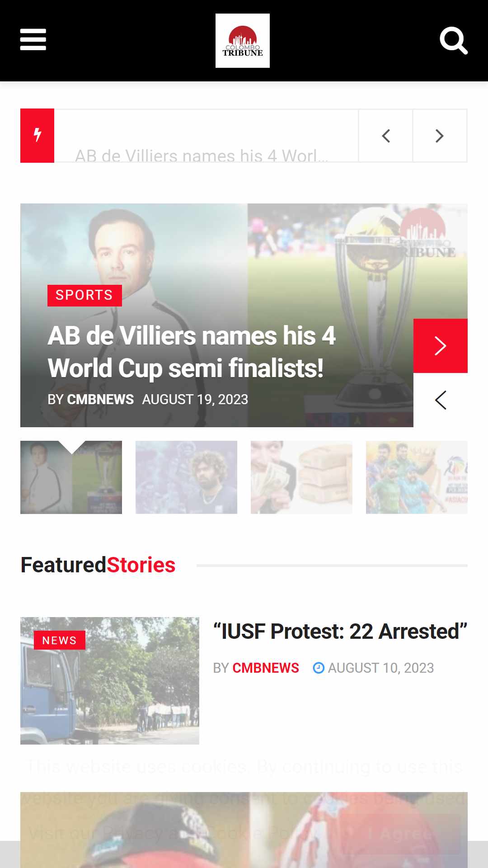Select the AB de Villiers trophy thumbnail

tap(71, 477)
